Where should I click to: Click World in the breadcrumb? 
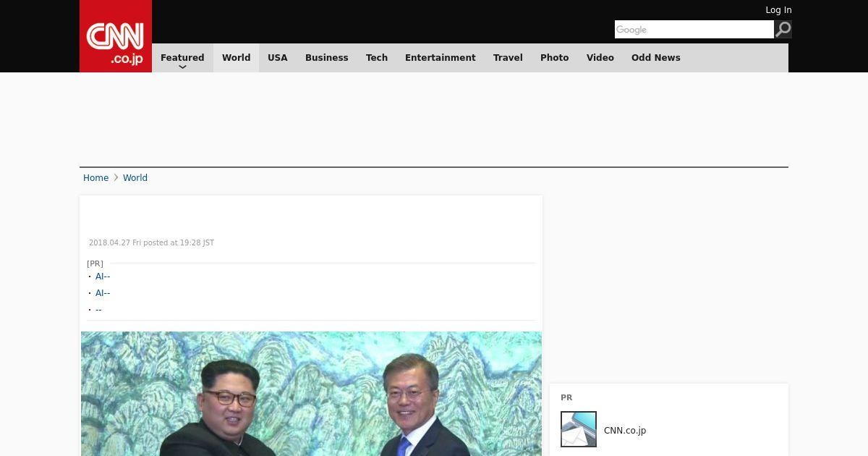point(135,178)
